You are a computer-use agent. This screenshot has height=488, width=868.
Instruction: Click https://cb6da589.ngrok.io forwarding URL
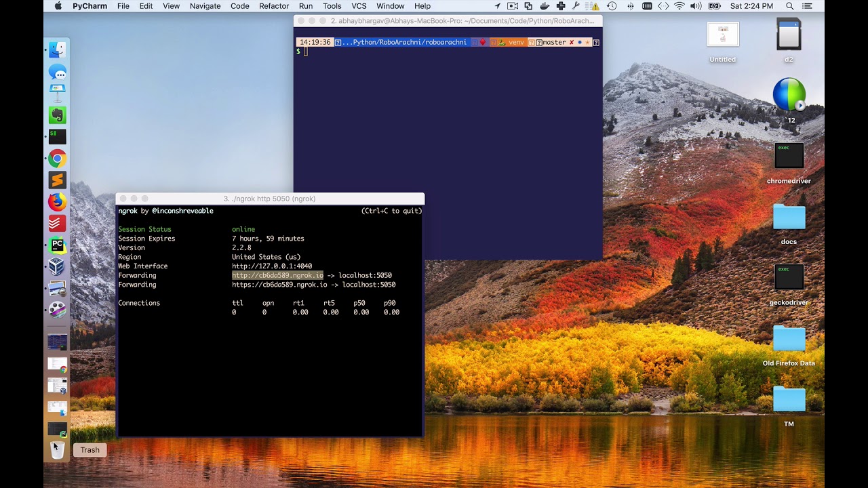279,285
